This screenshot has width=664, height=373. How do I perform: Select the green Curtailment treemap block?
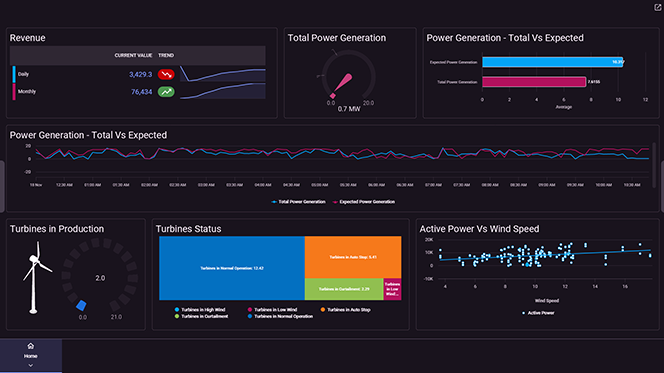coord(344,289)
